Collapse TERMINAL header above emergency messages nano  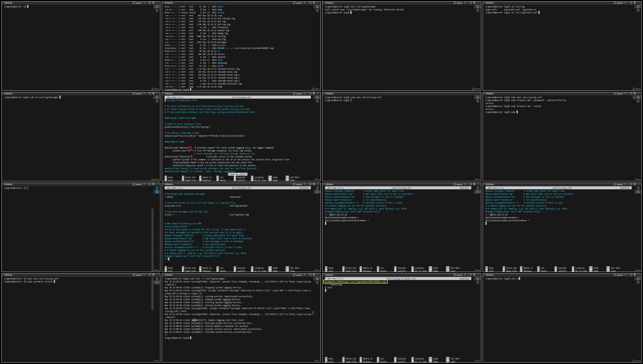[163, 184]
